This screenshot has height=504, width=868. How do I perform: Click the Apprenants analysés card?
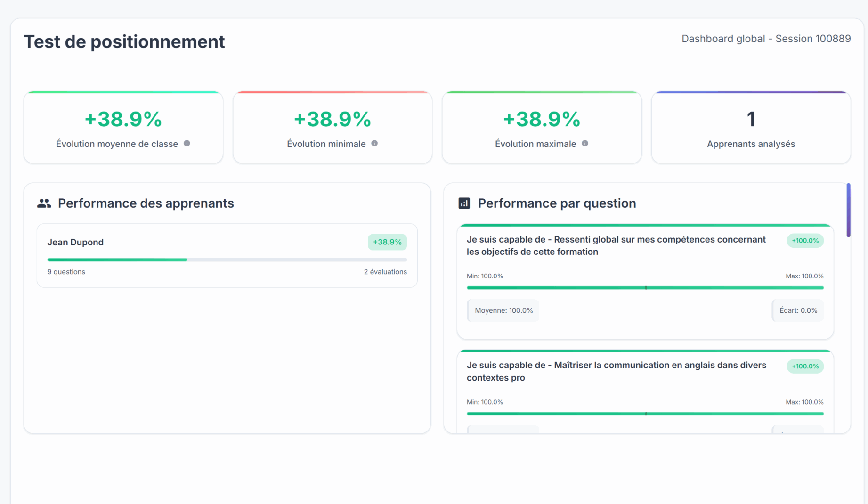tap(751, 128)
